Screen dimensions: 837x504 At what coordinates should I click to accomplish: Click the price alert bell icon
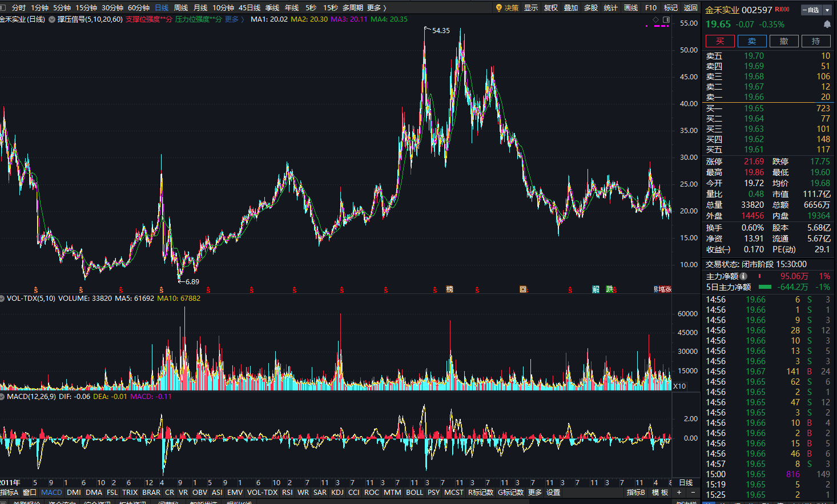(x=827, y=25)
